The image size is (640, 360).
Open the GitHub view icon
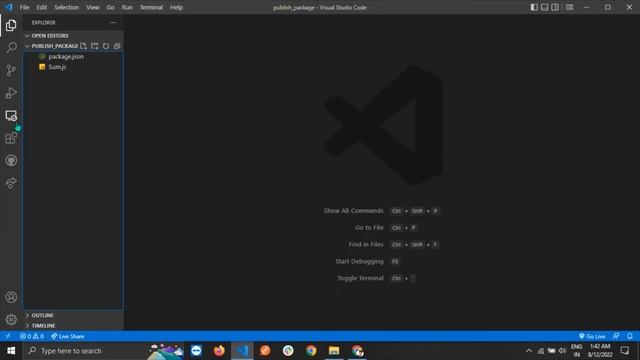(11, 160)
